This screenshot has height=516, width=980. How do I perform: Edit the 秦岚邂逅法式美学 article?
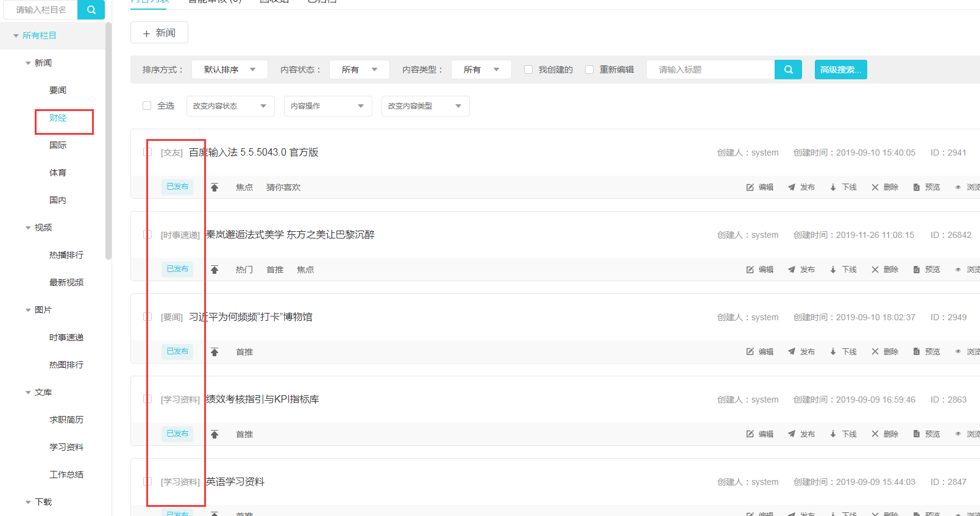click(x=760, y=270)
